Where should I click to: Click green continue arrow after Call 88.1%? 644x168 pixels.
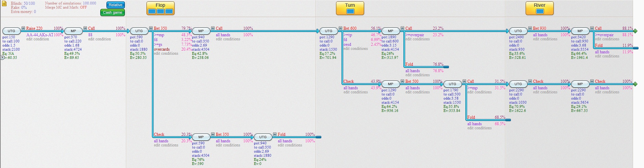tap(635, 31)
